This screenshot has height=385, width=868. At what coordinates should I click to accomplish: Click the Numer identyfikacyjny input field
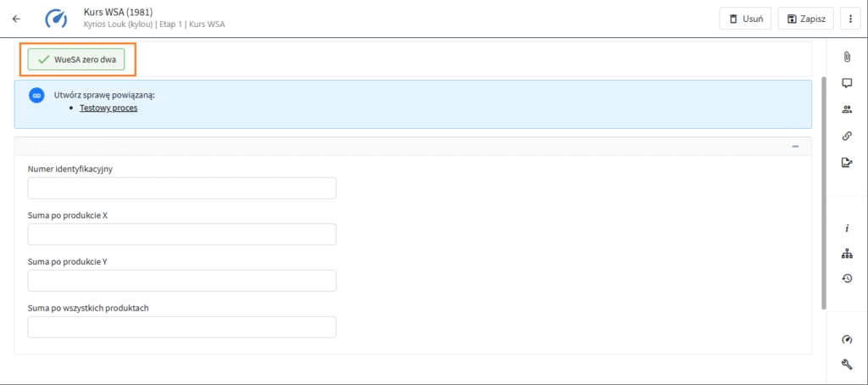tap(181, 188)
